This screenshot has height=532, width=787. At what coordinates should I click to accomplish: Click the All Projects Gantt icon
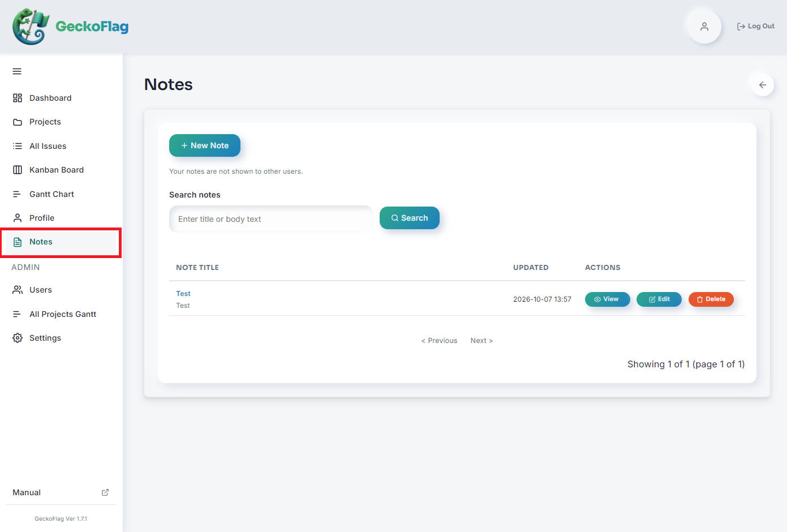[18, 314]
